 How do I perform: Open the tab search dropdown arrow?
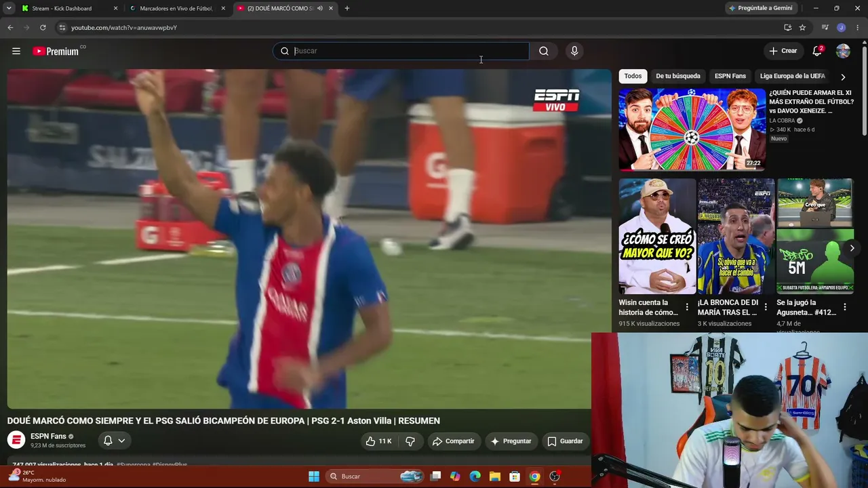[9, 8]
